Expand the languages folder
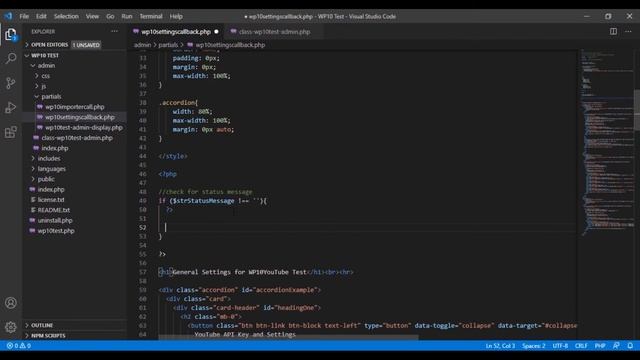640x360 pixels. (x=51, y=169)
